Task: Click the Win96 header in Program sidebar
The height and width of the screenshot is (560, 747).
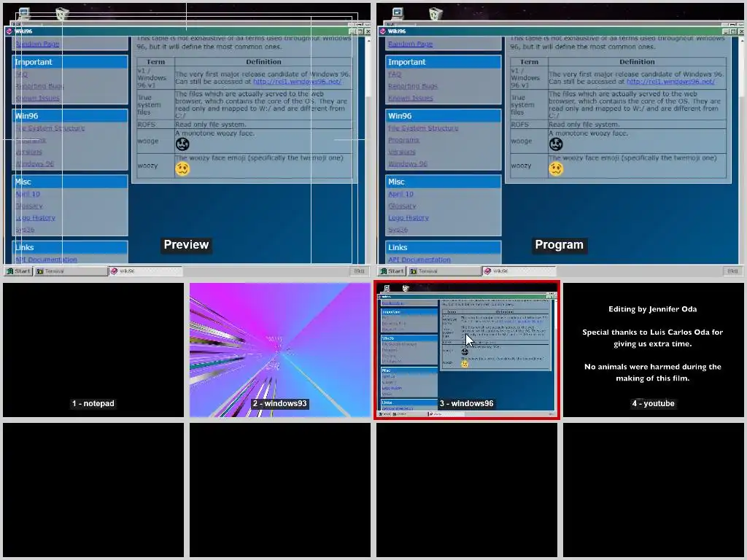Action: (x=443, y=116)
